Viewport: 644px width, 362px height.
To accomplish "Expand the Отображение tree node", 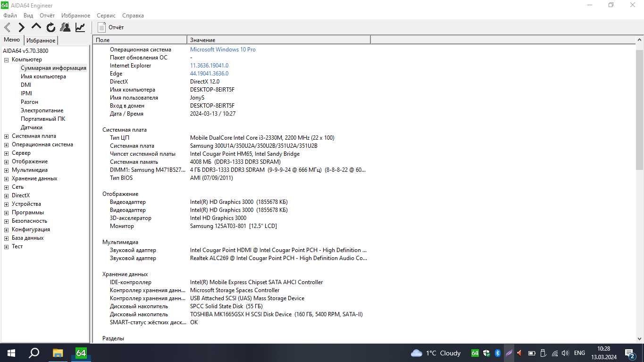I will (x=7, y=162).
